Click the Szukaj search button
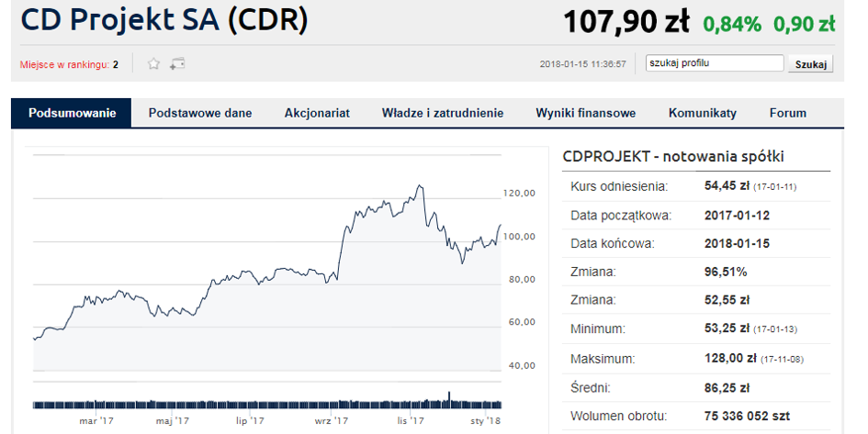The height and width of the screenshot is (434, 868). click(811, 64)
